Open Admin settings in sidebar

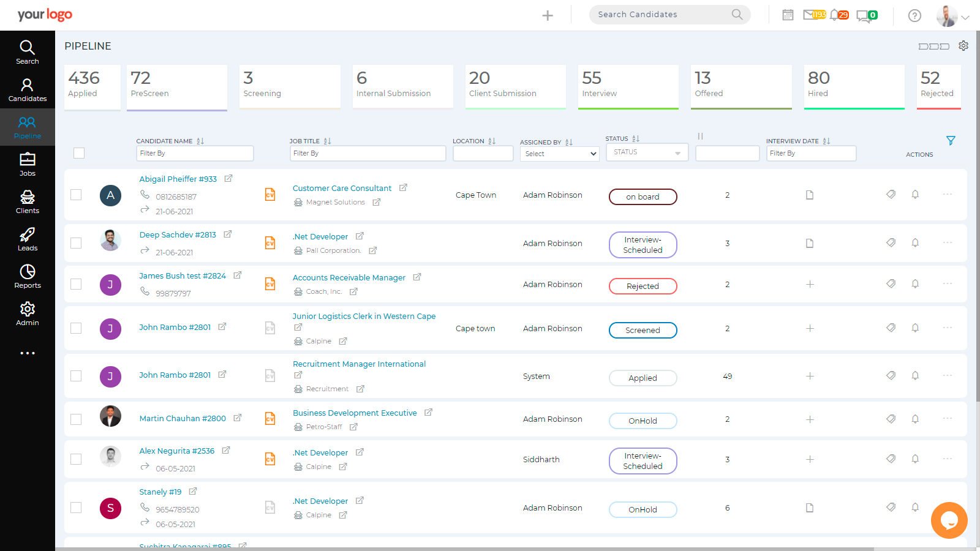coord(27,314)
